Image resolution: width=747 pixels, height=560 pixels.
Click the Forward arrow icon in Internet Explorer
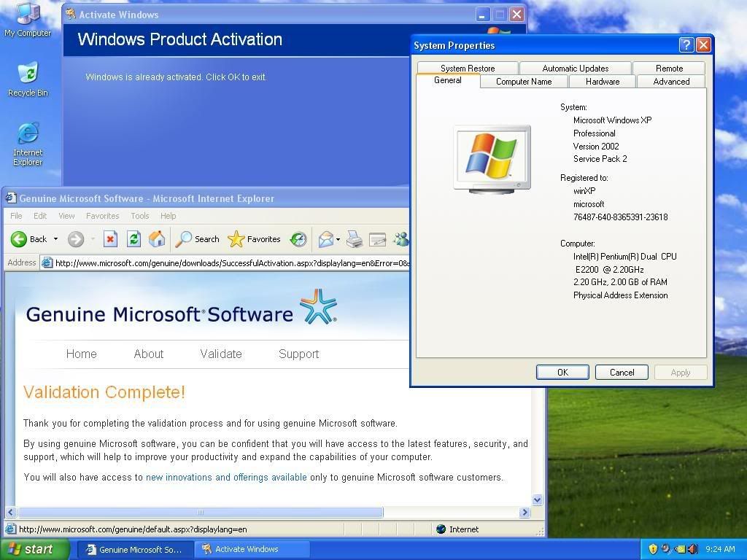coord(75,239)
